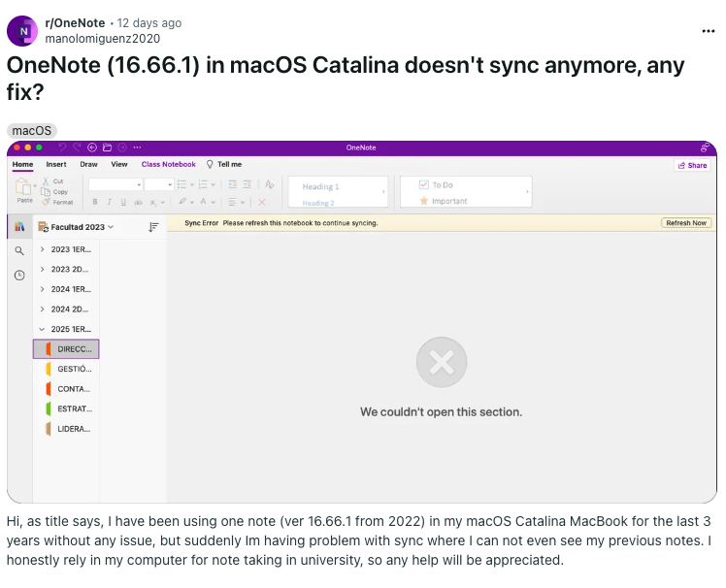The width and height of the screenshot is (726, 588).
Task: Apply the Important star tag
Action: (x=423, y=201)
